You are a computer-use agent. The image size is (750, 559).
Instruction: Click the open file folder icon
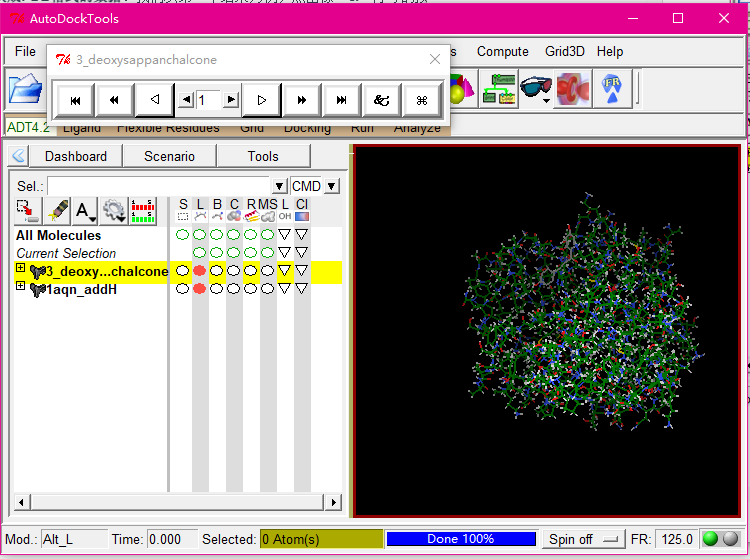pos(24,90)
